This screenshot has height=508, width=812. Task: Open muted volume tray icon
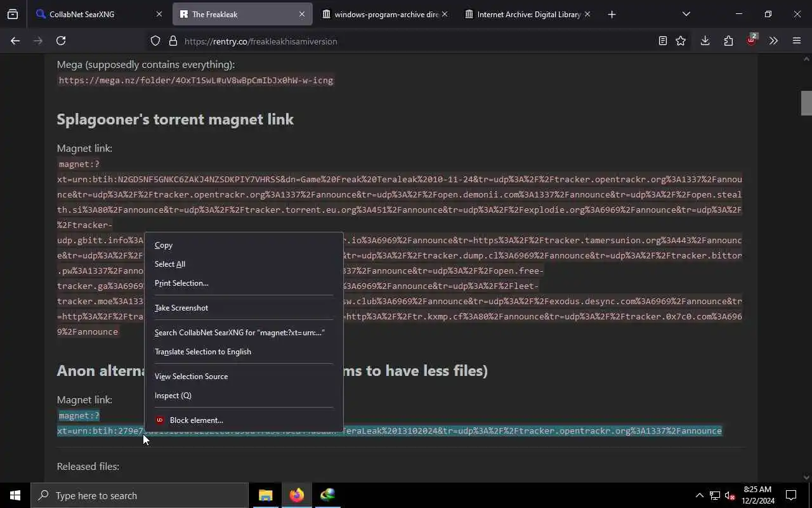click(730, 495)
